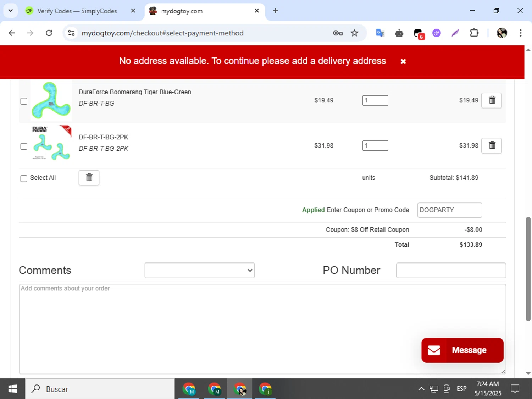
Task: Click the browser forward arrow
Action: pyautogui.click(x=30, y=33)
